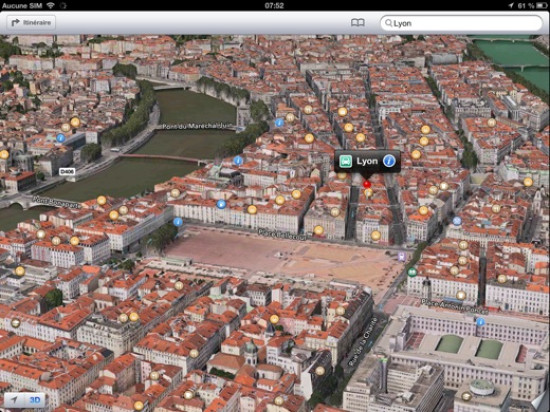Tap the Place Antonin Poncet label
This screenshot has width=550, height=412.
click(x=454, y=307)
